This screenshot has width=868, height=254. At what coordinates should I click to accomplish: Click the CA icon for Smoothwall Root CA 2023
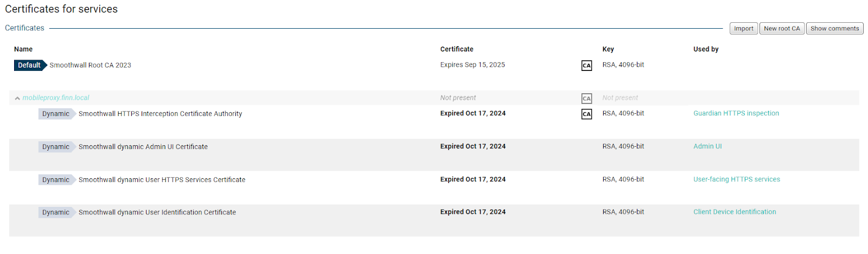pyautogui.click(x=586, y=66)
